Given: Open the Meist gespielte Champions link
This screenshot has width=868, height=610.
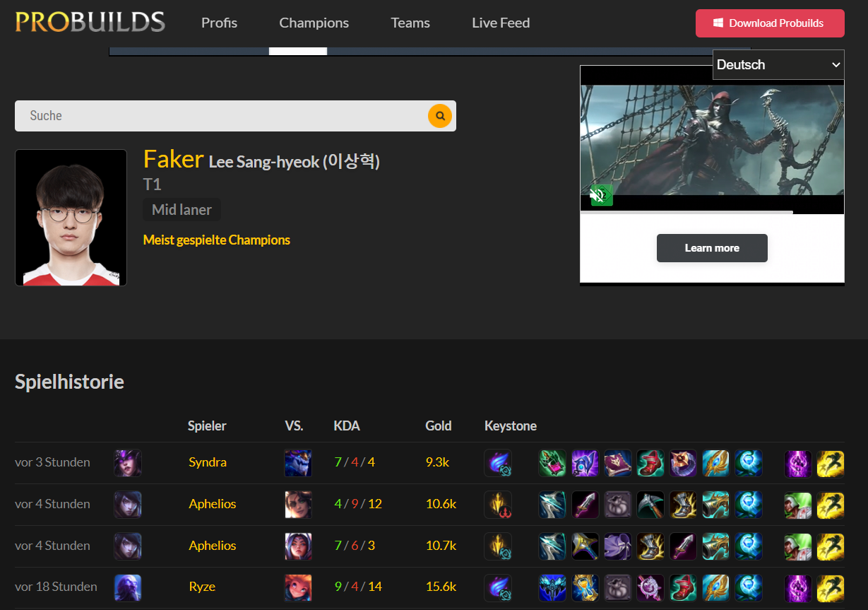Looking at the screenshot, I should 217,240.
